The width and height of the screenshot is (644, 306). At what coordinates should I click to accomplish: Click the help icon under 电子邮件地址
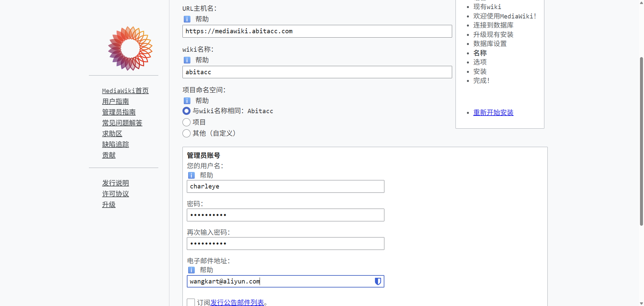[192, 270]
